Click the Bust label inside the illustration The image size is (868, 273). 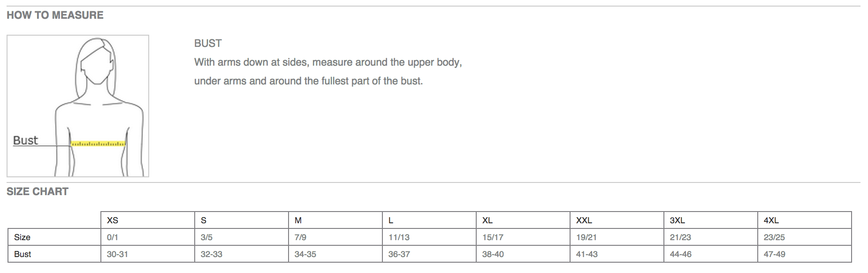click(25, 140)
